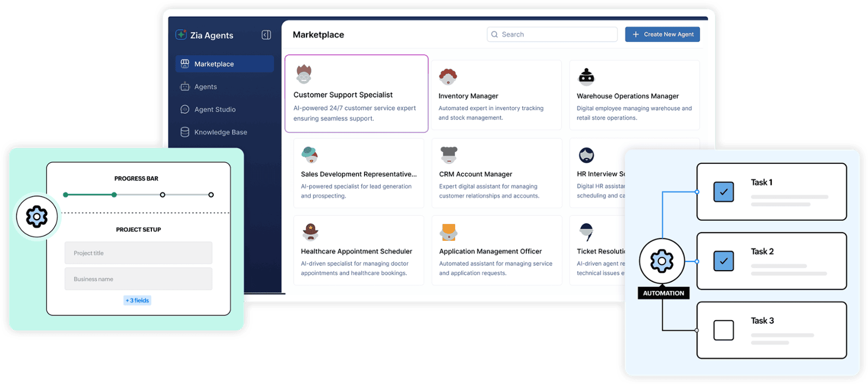Uncheck the Task 2 checkbox

pos(724,261)
